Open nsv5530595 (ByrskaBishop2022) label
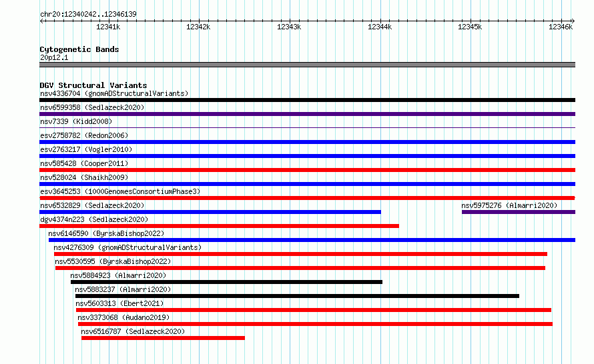Image resolution: width=594 pixels, height=364 pixels. pos(113,261)
